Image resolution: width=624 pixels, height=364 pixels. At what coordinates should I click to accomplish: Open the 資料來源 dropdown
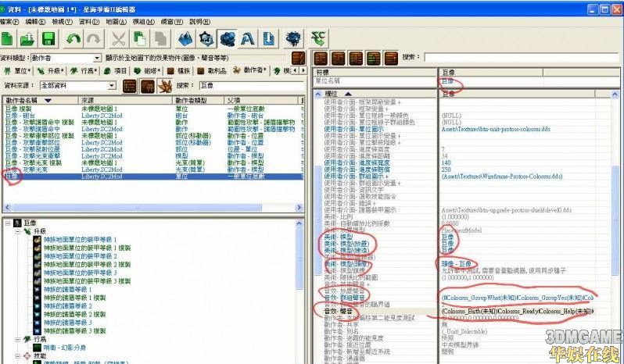click(x=113, y=85)
